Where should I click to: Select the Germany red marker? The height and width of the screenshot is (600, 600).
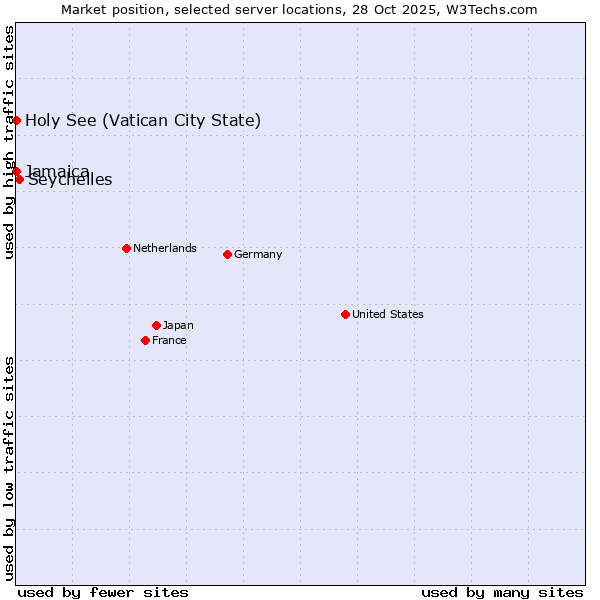tap(227, 254)
